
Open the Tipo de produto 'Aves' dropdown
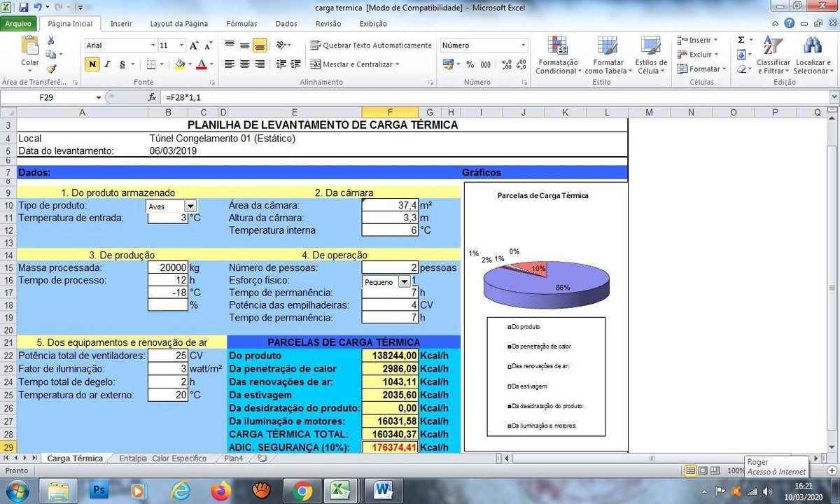point(190,206)
